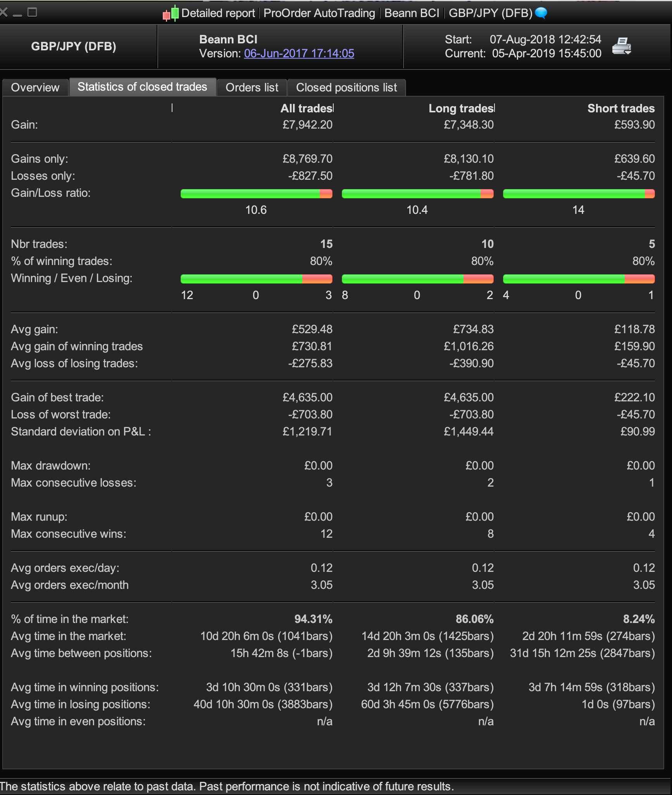The image size is (672, 795).
Task: Switch to Orders list tab
Action: click(x=252, y=88)
